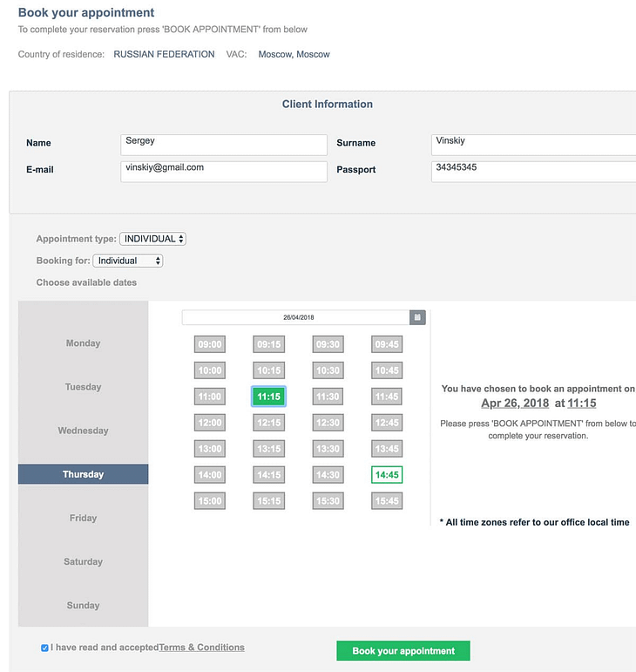Click the Passport number field
The width and height of the screenshot is (636, 672).
pyautogui.click(x=533, y=171)
